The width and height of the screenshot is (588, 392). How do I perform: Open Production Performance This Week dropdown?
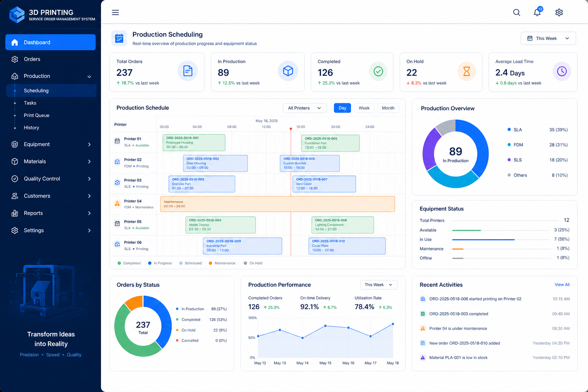[x=379, y=285]
